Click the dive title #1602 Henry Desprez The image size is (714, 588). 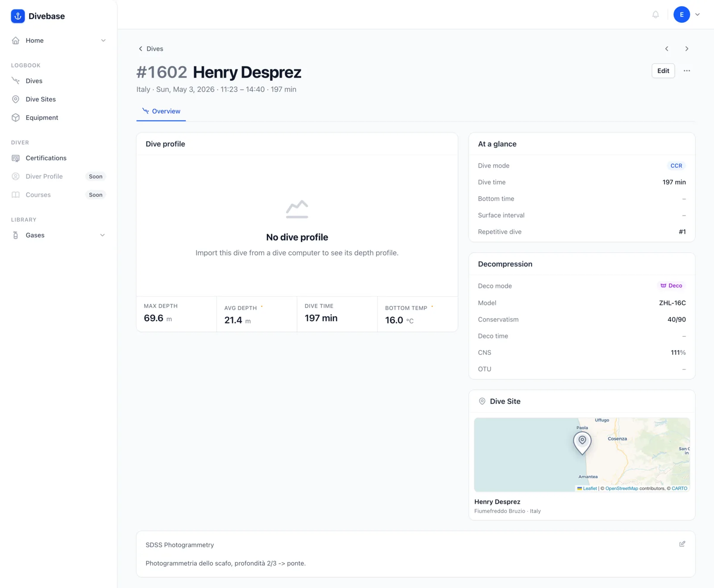tap(219, 72)
